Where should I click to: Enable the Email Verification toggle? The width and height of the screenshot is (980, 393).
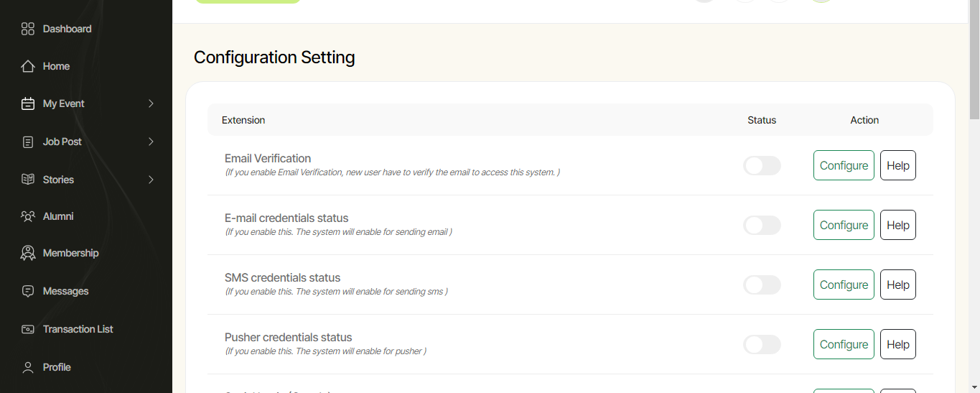[x=762, y=166]
